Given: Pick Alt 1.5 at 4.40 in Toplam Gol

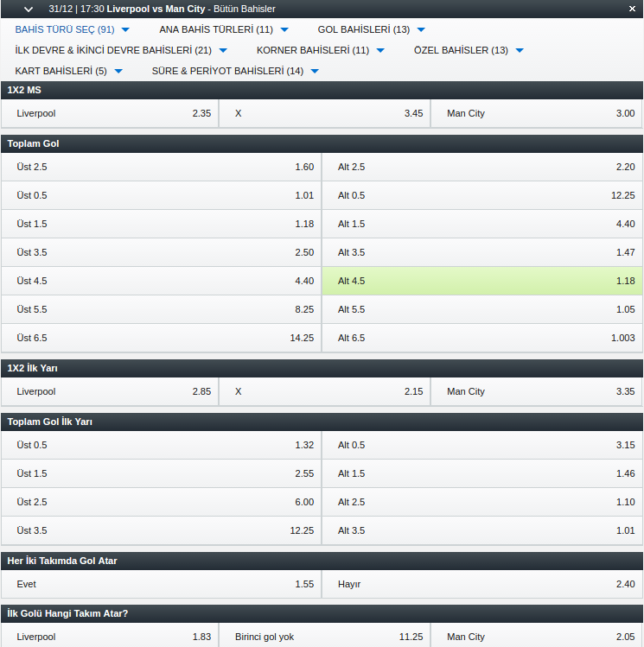Looking at the screenshot, I should pyautogui.click(x=482, y=224).
